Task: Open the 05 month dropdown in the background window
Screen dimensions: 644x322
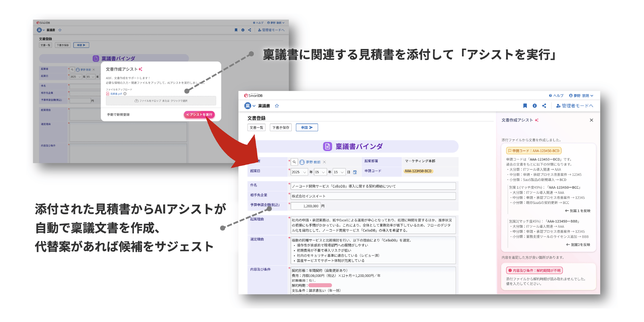Action: [x=90, y=77]
